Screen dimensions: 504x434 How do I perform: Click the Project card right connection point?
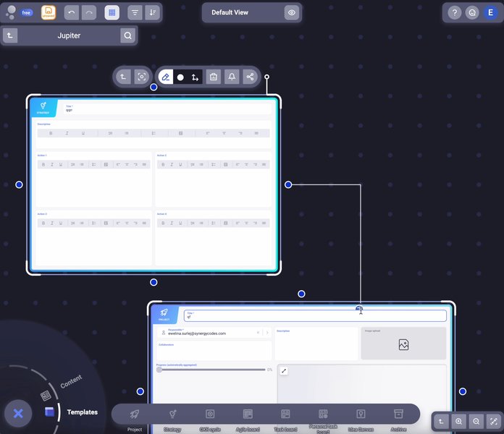pos(463,391)
